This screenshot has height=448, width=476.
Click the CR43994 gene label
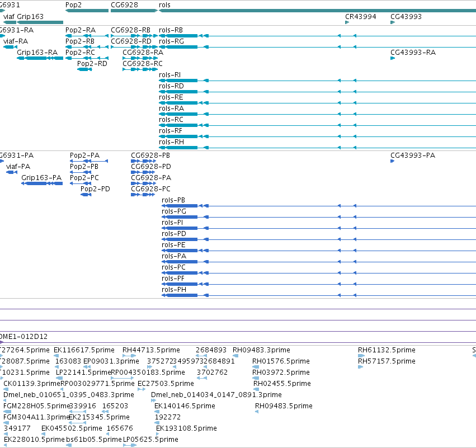coord(361,16)
